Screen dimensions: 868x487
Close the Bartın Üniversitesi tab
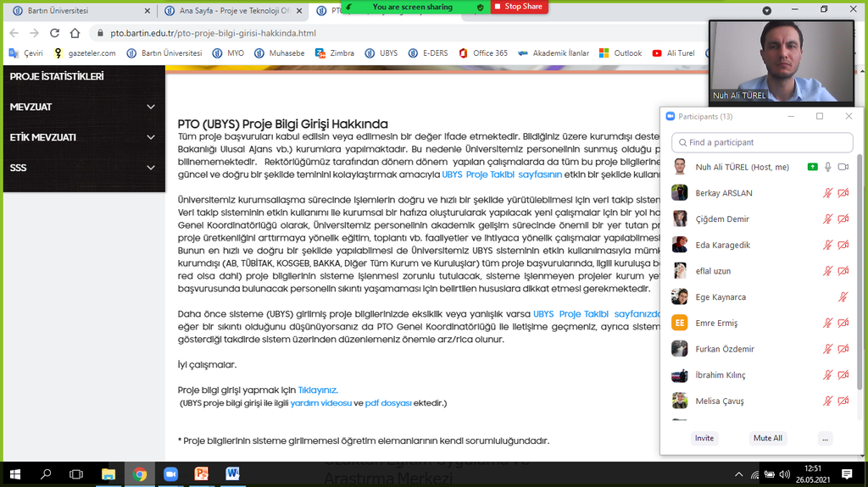click(147, 10)
